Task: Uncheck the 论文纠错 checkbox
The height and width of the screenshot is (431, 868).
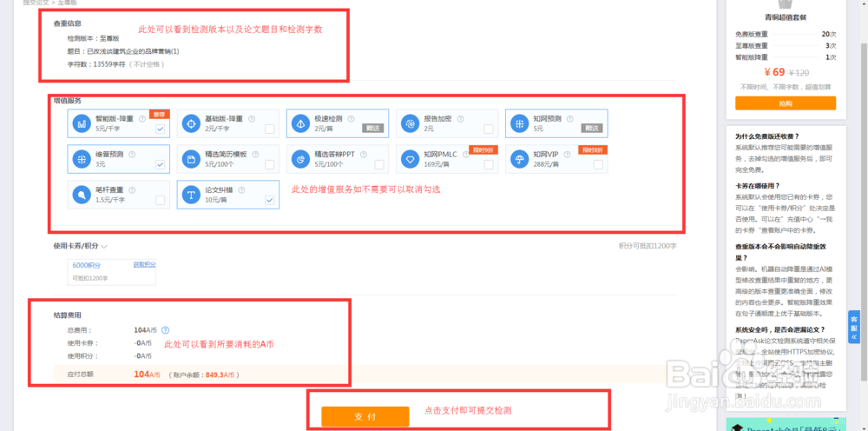Action: tap(270, 201)
